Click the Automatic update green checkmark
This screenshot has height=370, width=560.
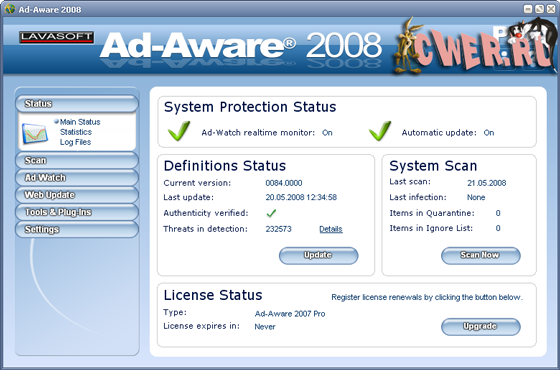380,131
